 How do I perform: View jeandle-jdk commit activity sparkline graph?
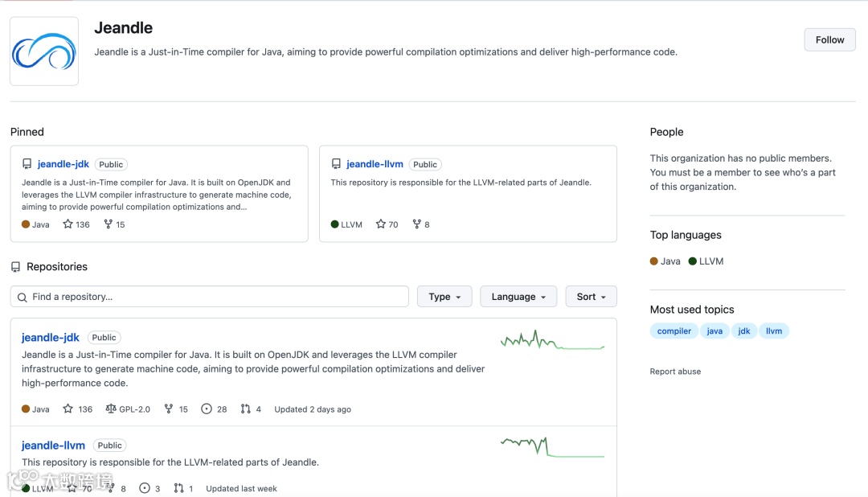552,341
